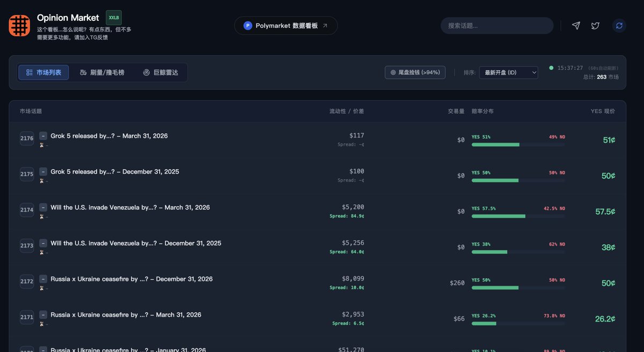Open the Russia x Ukraine ceasefire December 2026 market
Image resolution: width=644 pixels, height=352 pixels.
(x=131, y=279)
